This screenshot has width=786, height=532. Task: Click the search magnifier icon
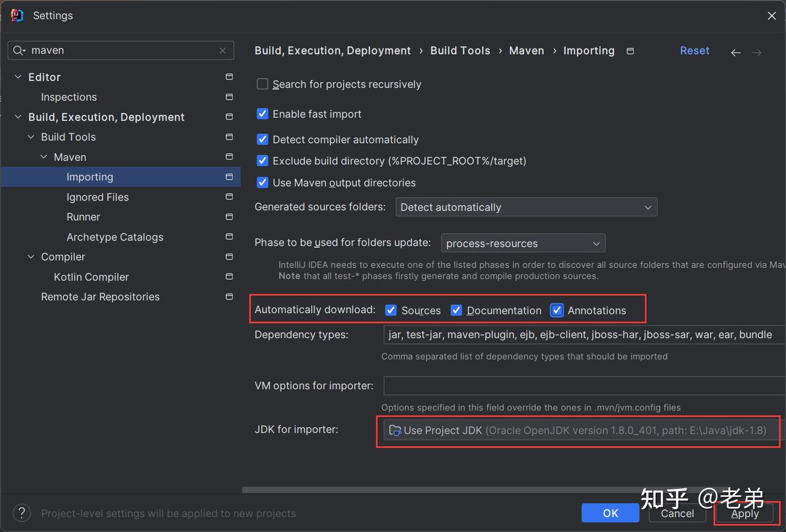[19, 50]
